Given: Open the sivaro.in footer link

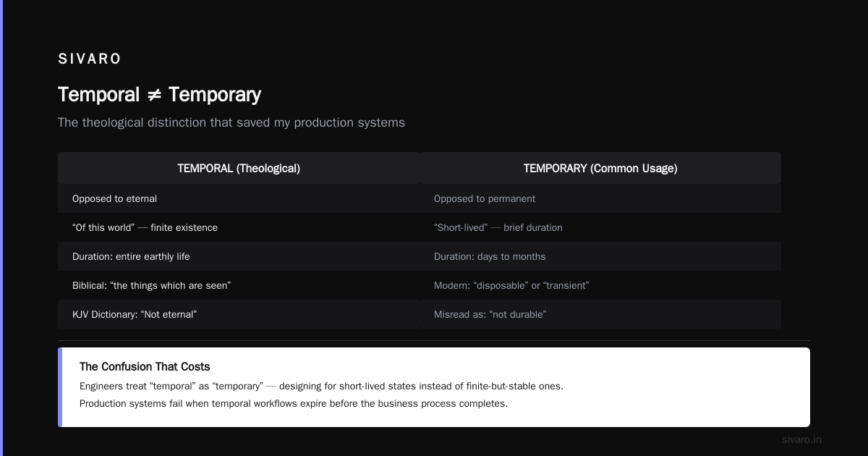Looking at the screenshot, I should pos(801,439).
